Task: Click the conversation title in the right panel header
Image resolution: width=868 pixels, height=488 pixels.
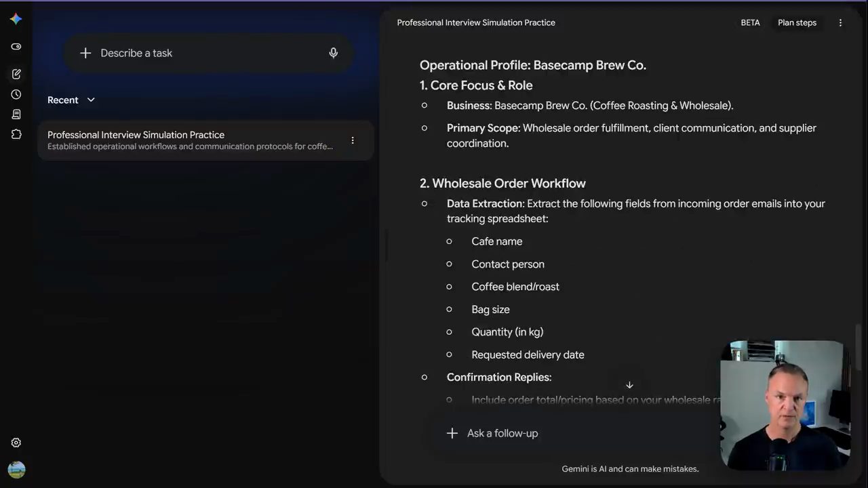Action: tap(476, 22)
